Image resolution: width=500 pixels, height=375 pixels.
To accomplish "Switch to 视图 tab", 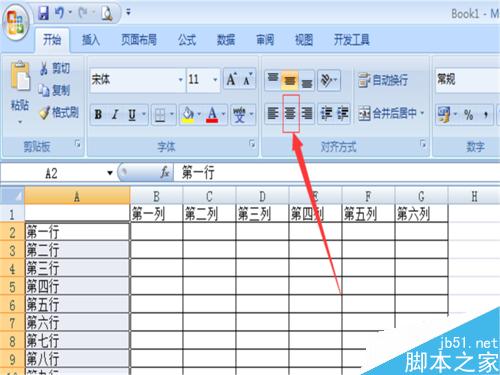I will click(304, 40).
